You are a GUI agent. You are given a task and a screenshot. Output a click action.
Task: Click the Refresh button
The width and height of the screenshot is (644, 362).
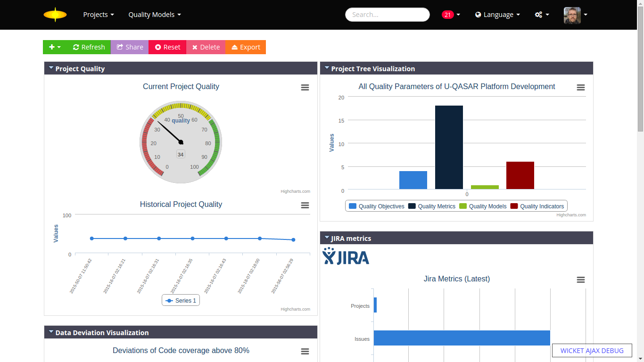click(89, 47)
